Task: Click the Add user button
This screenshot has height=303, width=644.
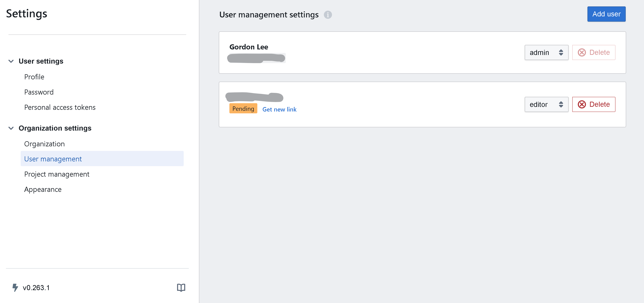Action: (606, 14)
